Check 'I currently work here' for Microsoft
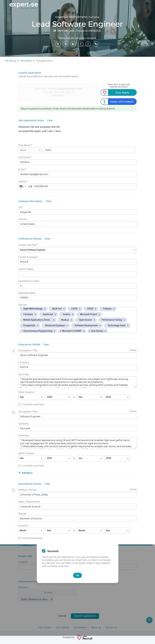Image resolution: width=155 pixels, height=644 pixels. tap(19, 466)
